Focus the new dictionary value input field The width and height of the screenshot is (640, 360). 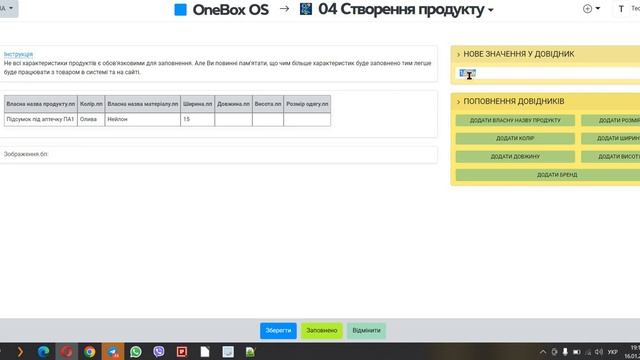548,73
